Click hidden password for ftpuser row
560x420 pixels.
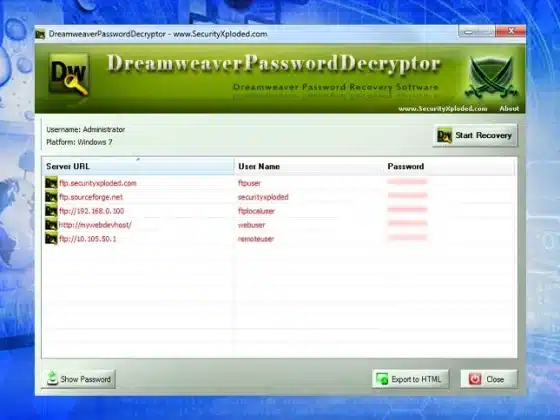coord(408,182)
